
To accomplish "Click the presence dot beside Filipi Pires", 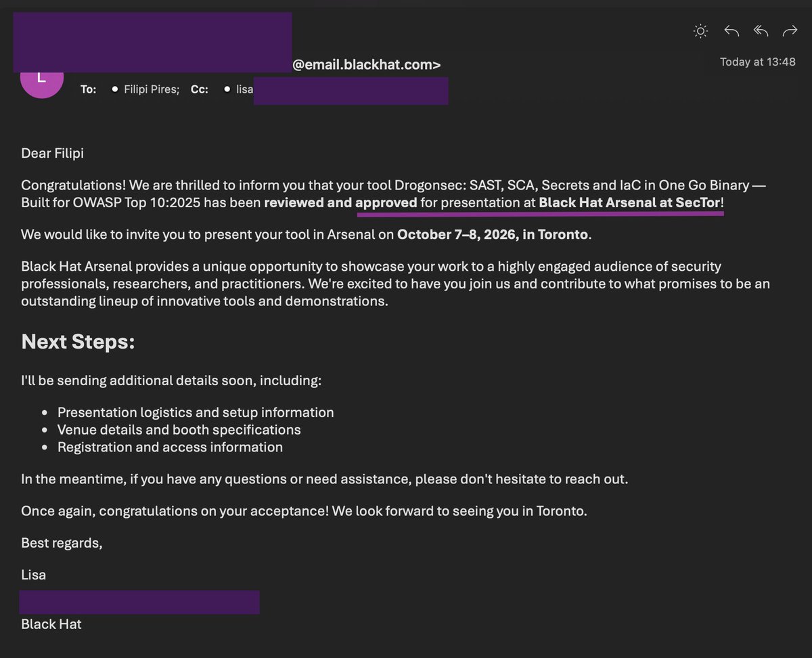I will coord(115,89).
